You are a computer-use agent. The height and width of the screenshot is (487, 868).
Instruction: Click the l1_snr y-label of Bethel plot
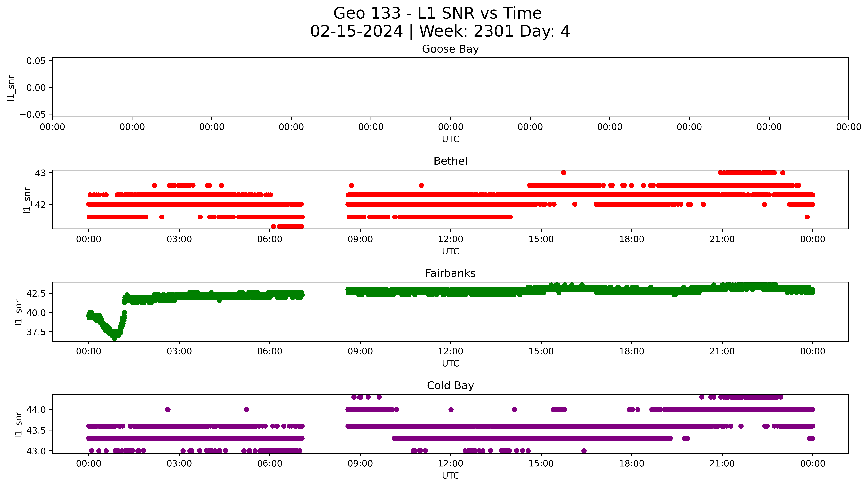(x=27, y=200)
